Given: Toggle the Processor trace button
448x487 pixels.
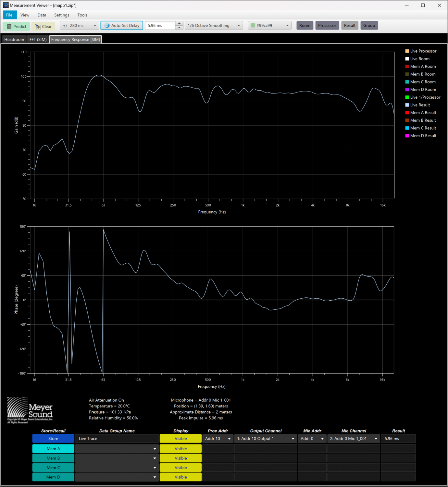Looking at the screenshot, I should (x=327, y=26).
